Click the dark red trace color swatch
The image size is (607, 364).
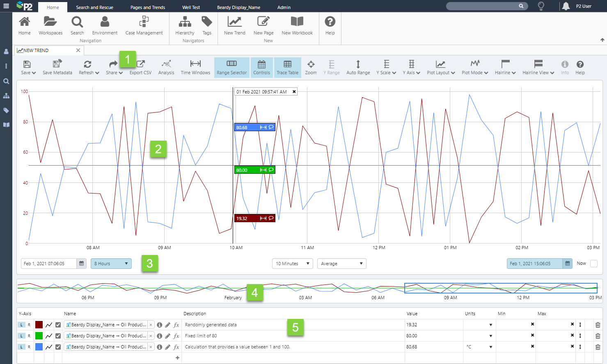(39, 325)
